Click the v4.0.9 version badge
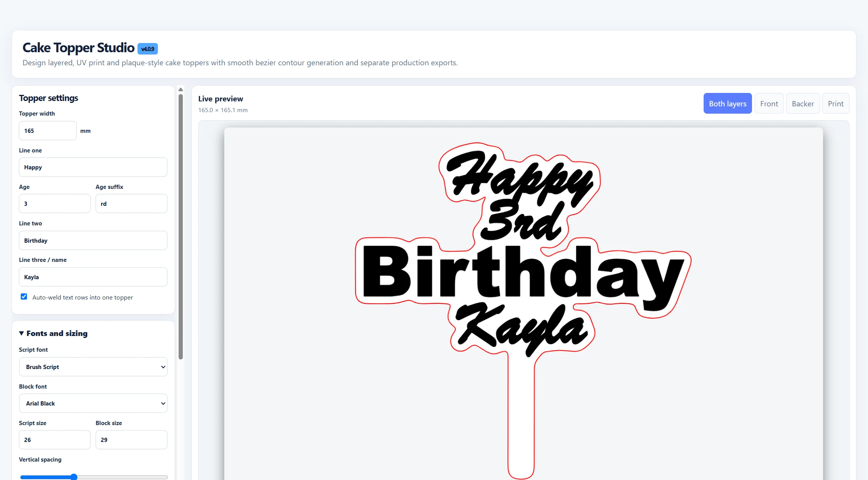This screenshot has width=868, height=480. pos(147,49)
